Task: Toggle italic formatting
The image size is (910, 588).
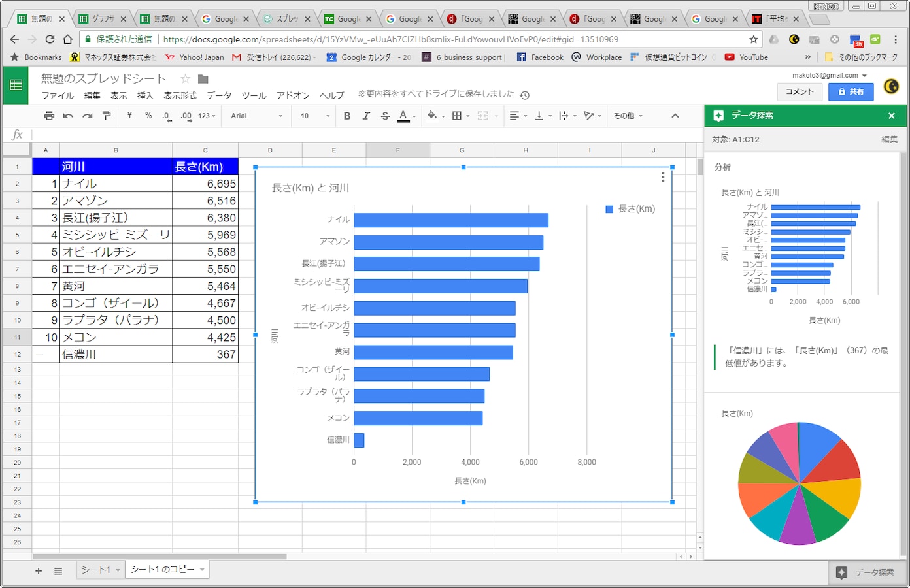Action: pos(366,116)
